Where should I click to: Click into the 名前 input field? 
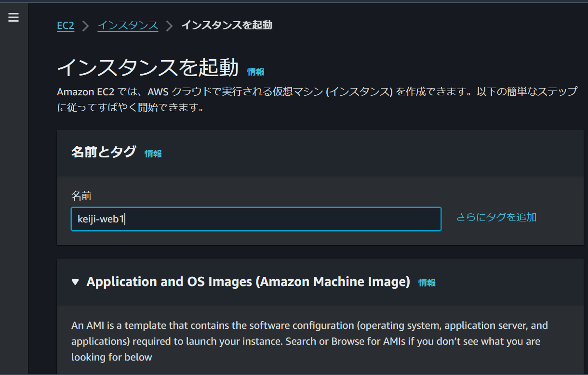[256, 219]
